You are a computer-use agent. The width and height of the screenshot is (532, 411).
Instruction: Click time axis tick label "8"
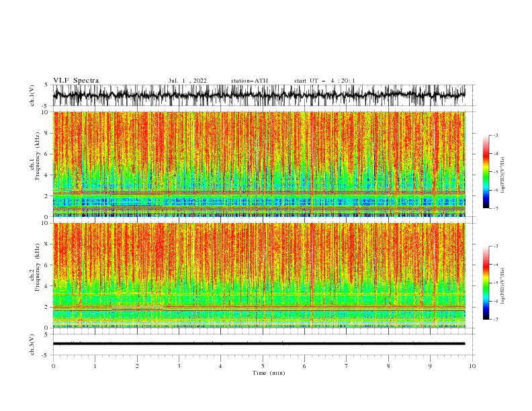coord(388,366)
